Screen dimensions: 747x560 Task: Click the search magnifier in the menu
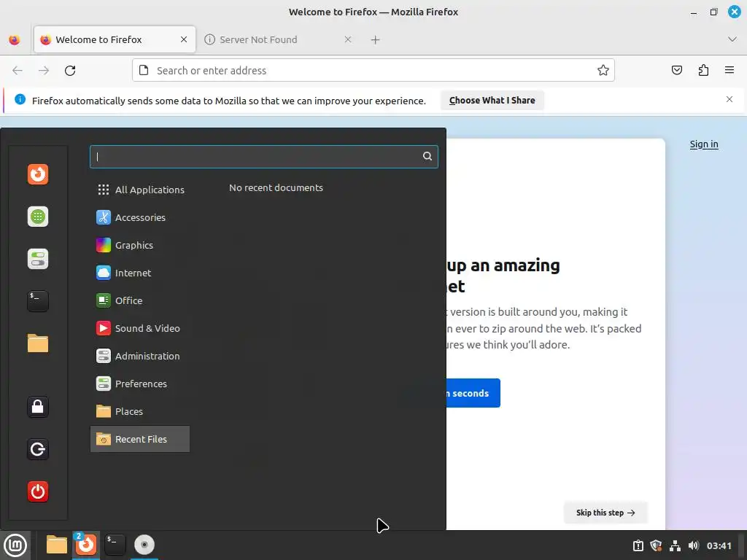427,156
